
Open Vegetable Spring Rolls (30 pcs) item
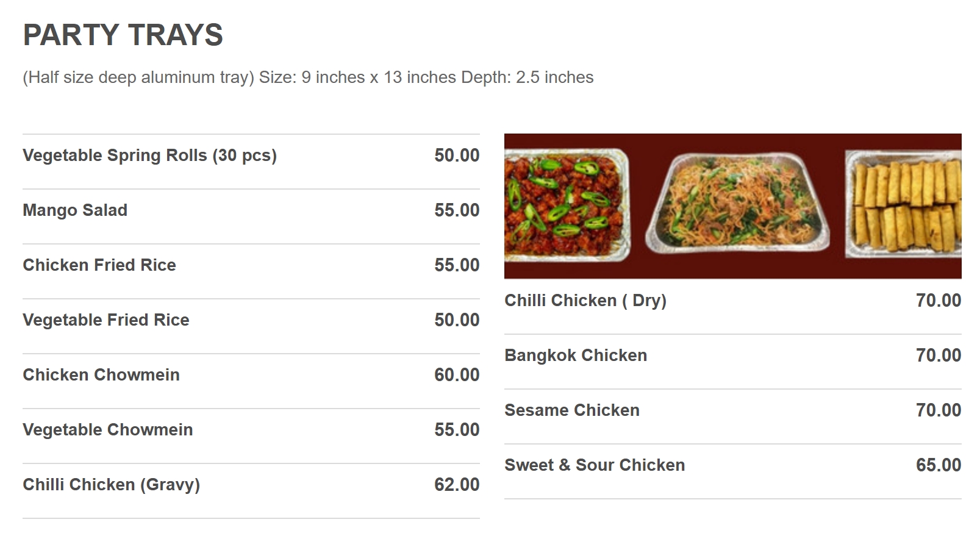pyautogui.click(x=149, y=155)
